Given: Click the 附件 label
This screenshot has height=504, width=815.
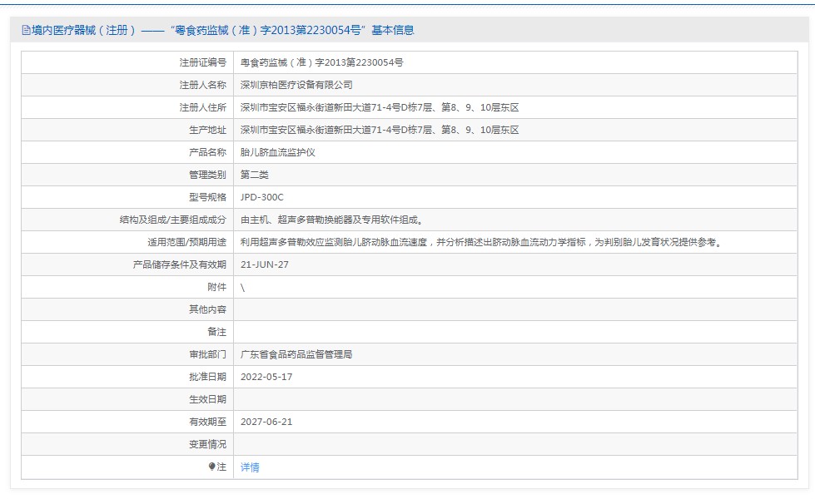Looking at the screenshot, I should [216, 287].
